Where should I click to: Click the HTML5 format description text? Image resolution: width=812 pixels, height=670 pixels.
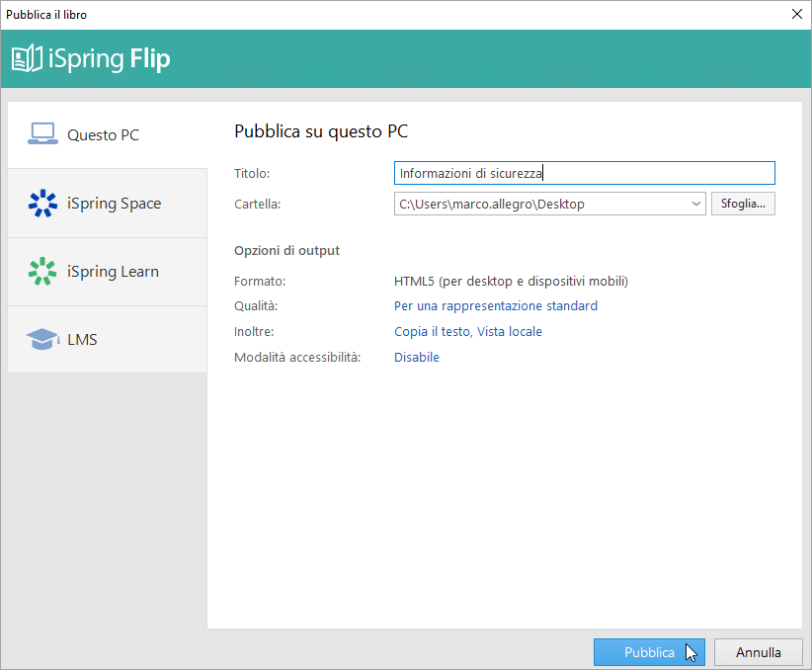(511, 281)
